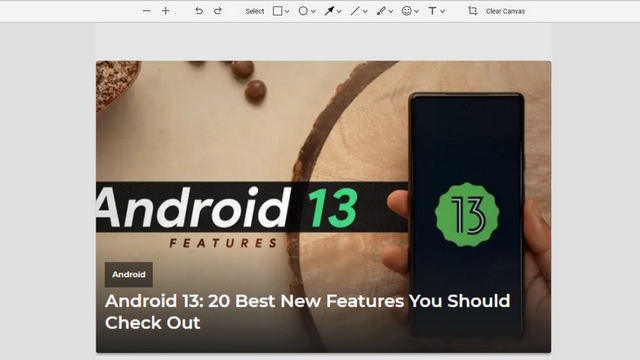Screen dimensions: 640x360
Task: Click the Android category tag
Action: pyautogui.click(x=129, y=275)
